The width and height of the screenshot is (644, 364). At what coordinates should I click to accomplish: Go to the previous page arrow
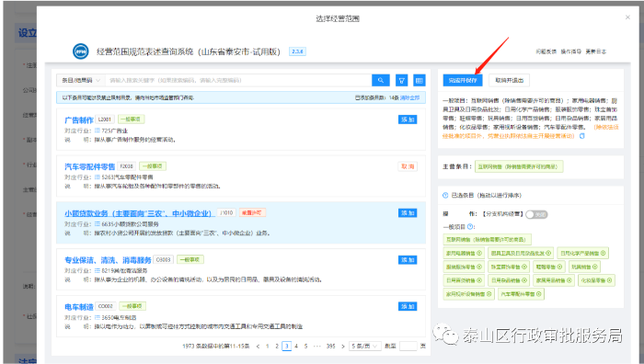pyautogui.click(x=258, y=347)
